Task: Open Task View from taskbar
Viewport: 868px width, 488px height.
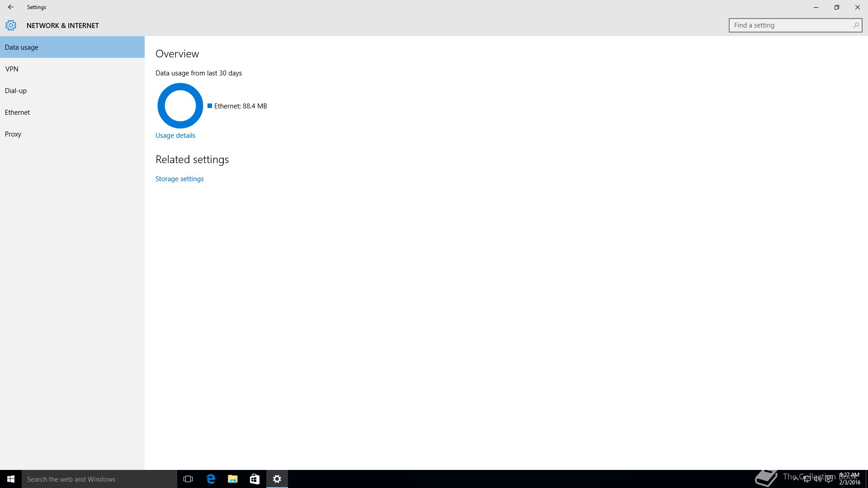Action: click(x=188, y=479)
